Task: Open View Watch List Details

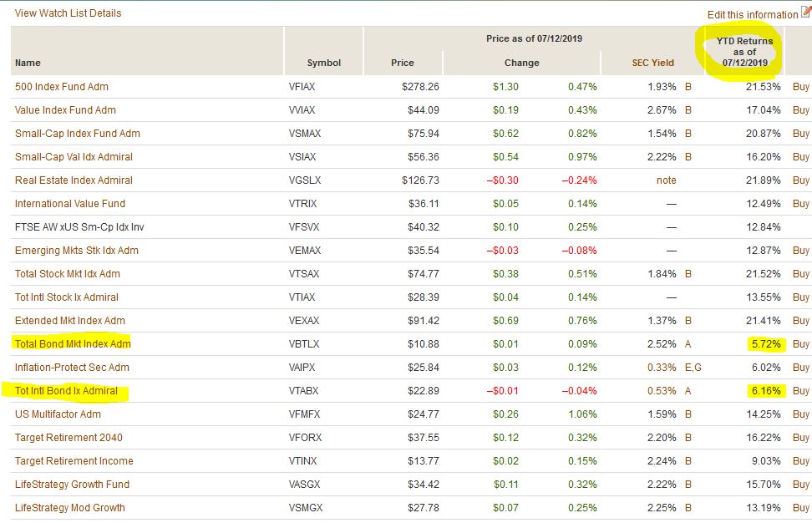Action: pyautogui.click(x=68, y=13)
